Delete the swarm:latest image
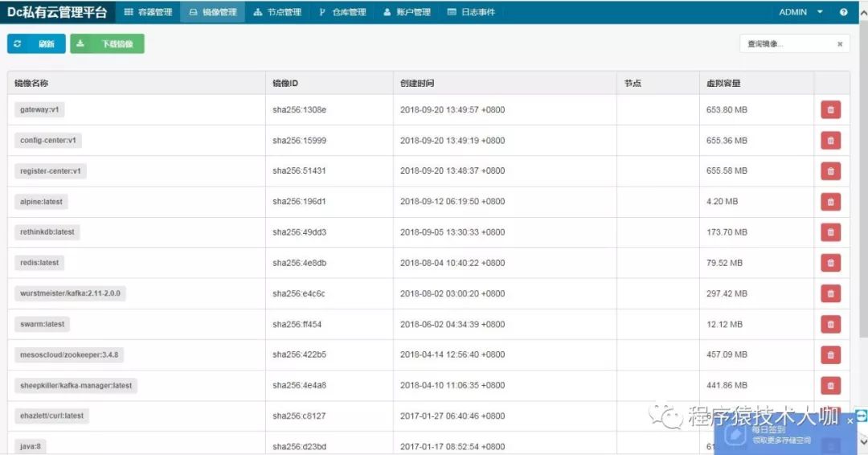 click(830, 324)
